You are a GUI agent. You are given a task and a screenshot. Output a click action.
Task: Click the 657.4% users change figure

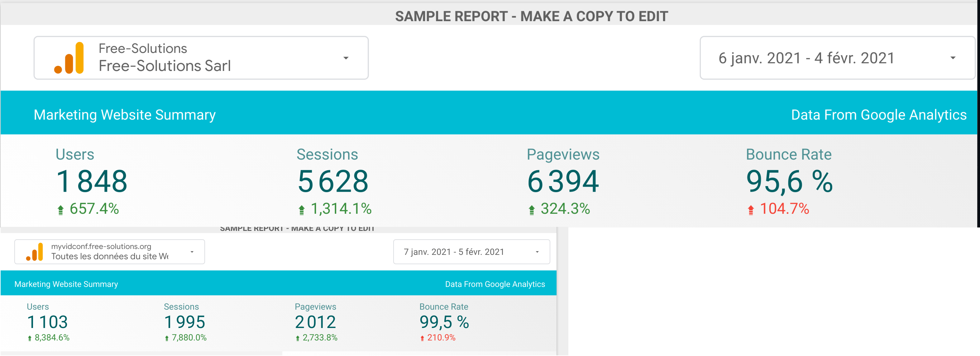tap(94, 208)
